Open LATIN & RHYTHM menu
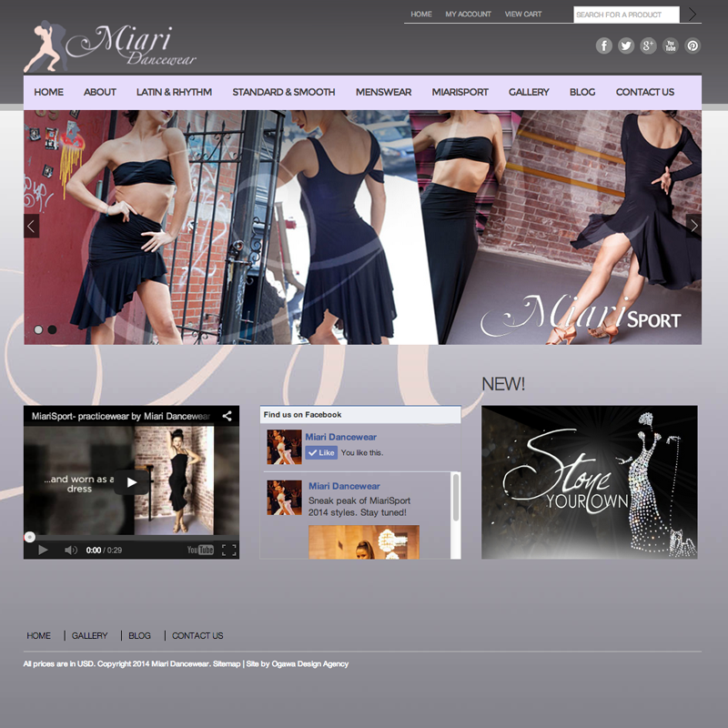Screen dimensions: 728x728 tap(174, 92)
